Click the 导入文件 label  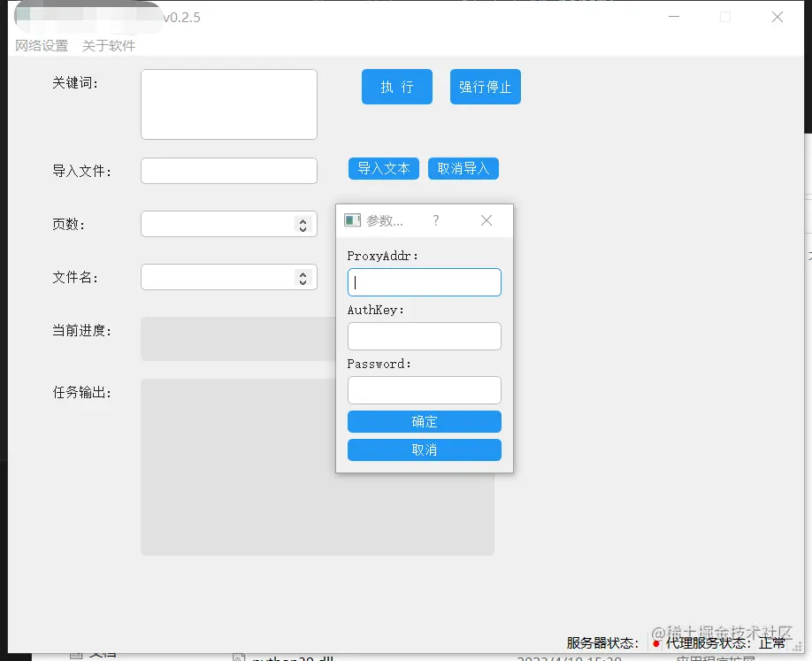(x=82, y=171)
